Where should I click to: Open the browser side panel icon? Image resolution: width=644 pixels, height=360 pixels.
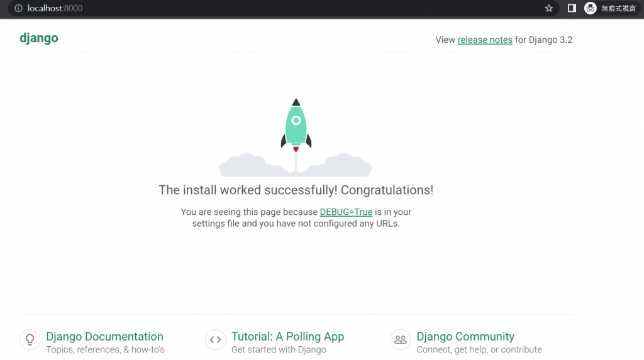572,8
